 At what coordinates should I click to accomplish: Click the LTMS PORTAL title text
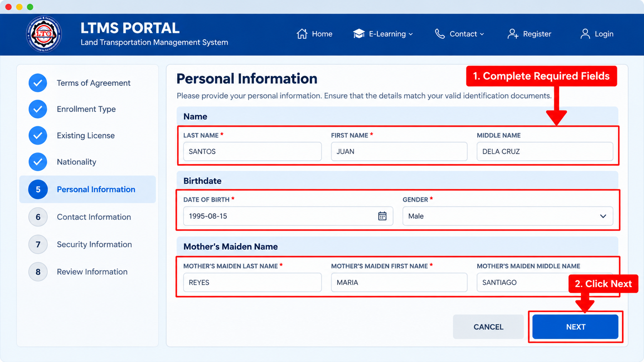[x=130, y=28]
